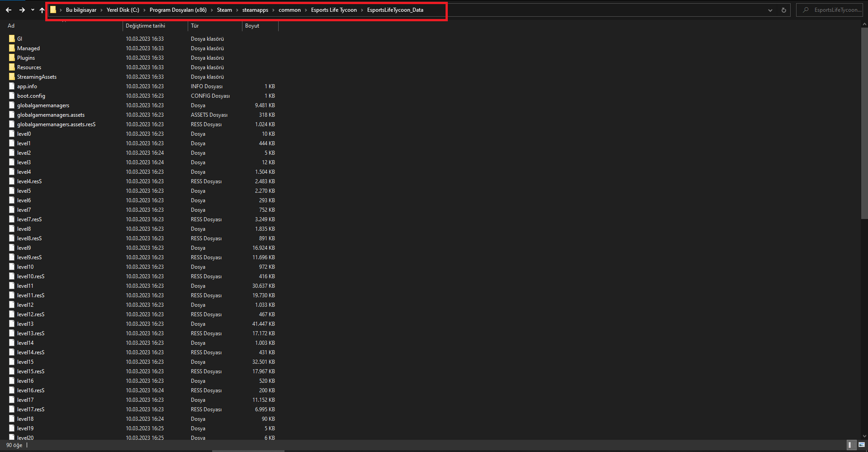Select the level1 file icon
The image size is (868, 452).
tap(12, 143)
